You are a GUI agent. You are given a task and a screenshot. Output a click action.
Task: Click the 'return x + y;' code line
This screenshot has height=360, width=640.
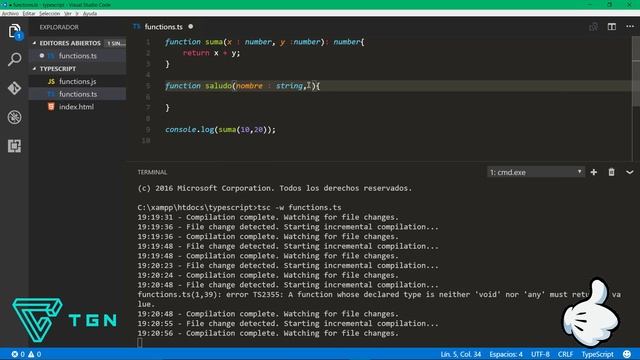[x=211, y=53]
